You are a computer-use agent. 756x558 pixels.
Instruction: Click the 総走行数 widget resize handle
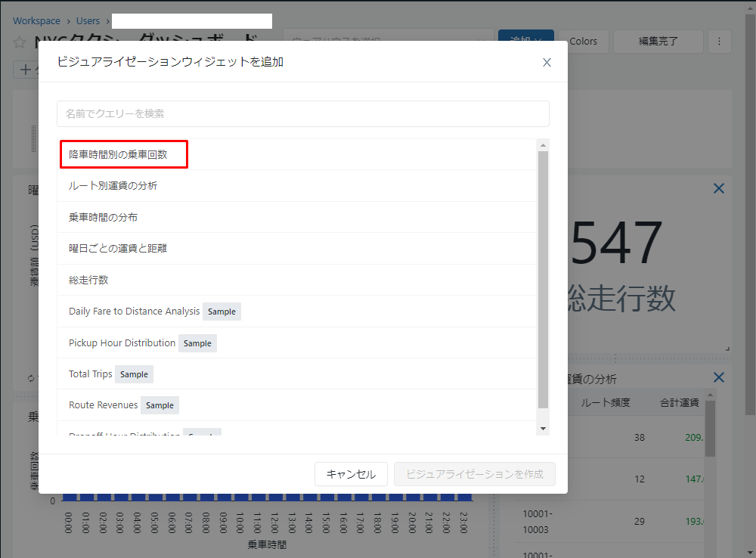pos(727,349)
